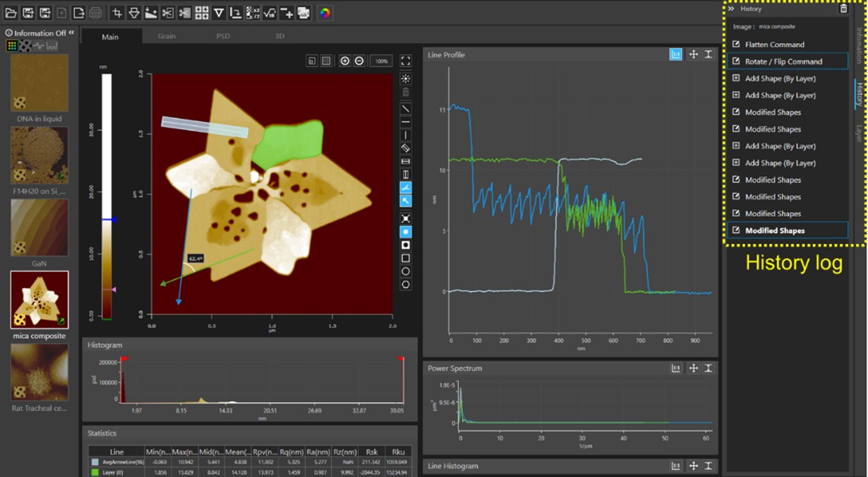Select the crop tool in top toolbar
The width and height of the screenshot is (868, 477).
[x=117, y=13]
